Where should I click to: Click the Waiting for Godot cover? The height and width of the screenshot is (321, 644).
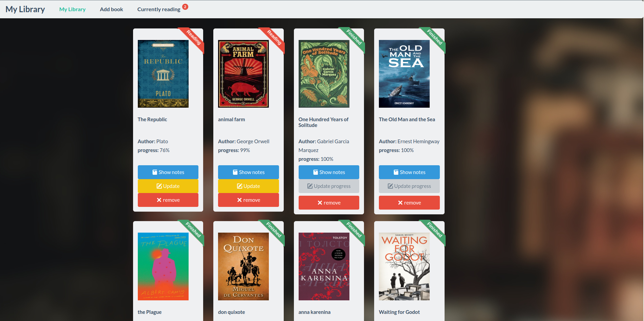[404, 266]
